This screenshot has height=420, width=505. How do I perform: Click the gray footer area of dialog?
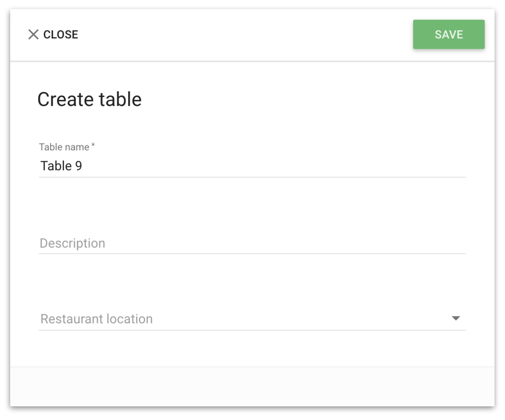pyautogui.click(x=252, y=386)
